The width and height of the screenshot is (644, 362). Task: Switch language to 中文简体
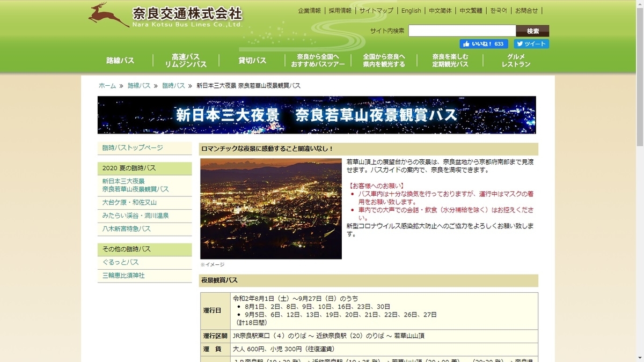[440, 11]
